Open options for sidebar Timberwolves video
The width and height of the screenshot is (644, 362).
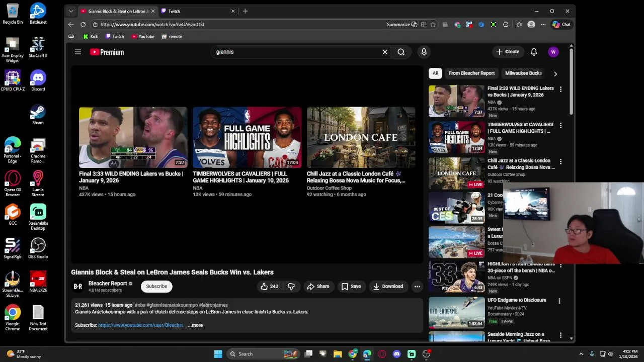pyautogui.click(x=560, y=125)
